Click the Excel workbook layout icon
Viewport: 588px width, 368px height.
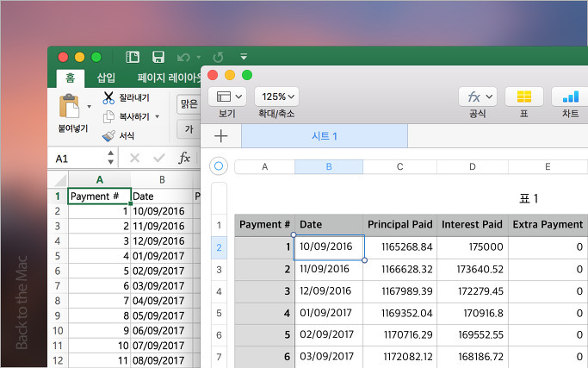point(132,57)
